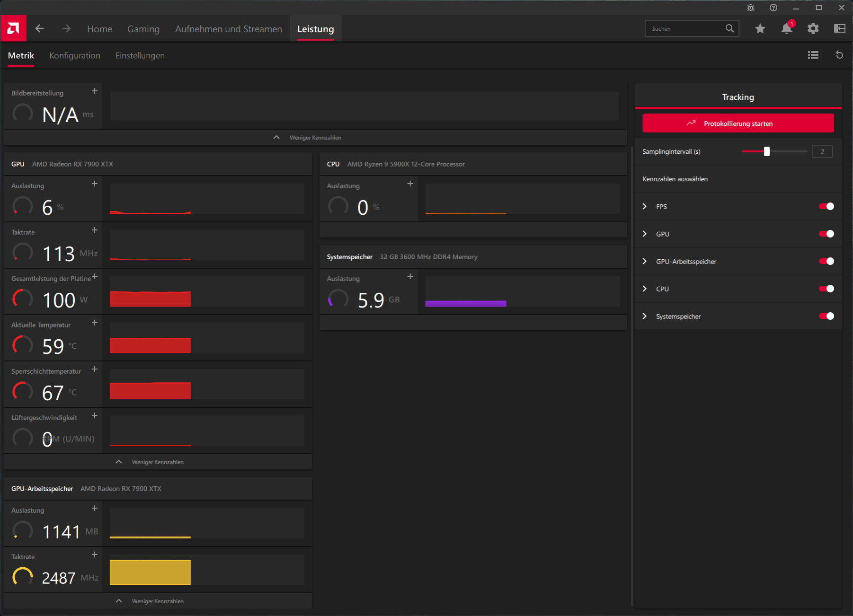This screenshot has height=616, width=853.
Task: Open the Gaming tab
Action: click(x=143, y=29)
